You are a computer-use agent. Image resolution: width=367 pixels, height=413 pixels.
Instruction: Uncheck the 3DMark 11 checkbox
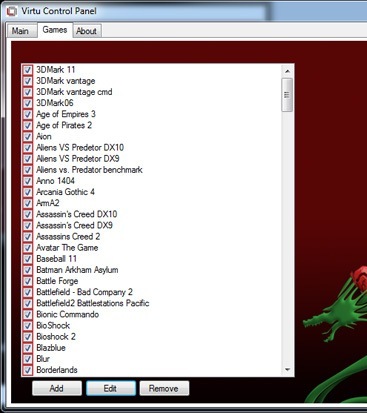[x=28, y=70]
